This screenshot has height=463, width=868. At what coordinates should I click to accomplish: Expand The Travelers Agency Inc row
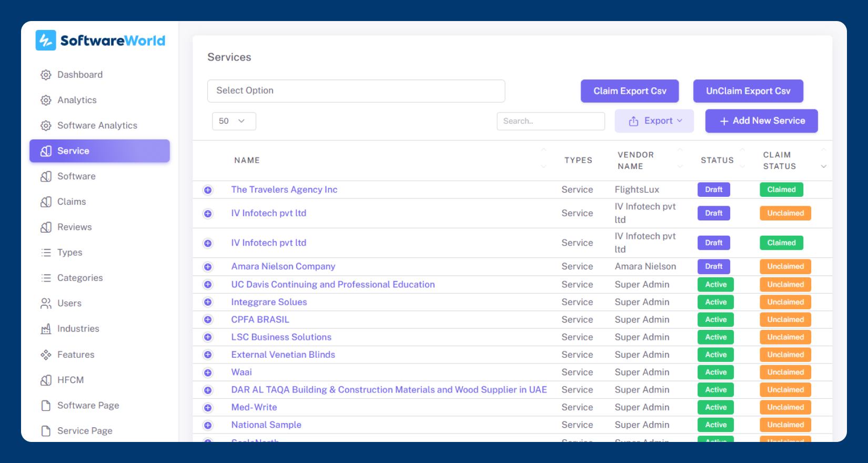[x=208, y=190]
